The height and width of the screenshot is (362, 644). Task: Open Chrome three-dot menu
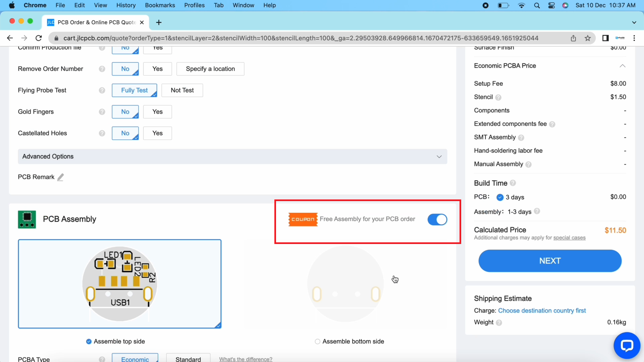[x=634, y=38]
